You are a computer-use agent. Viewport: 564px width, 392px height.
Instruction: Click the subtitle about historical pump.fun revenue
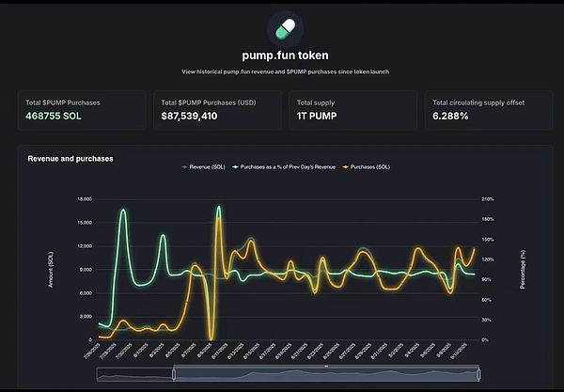click(285, 71)
